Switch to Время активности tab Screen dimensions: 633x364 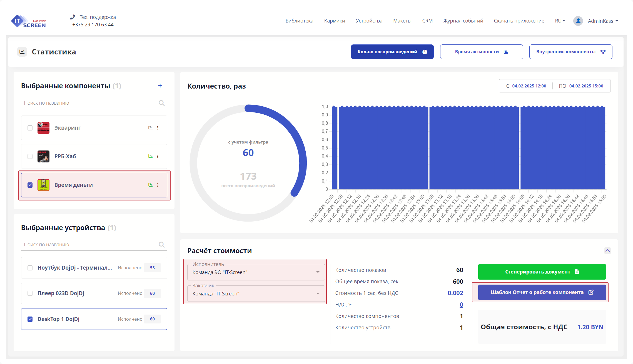481,52
